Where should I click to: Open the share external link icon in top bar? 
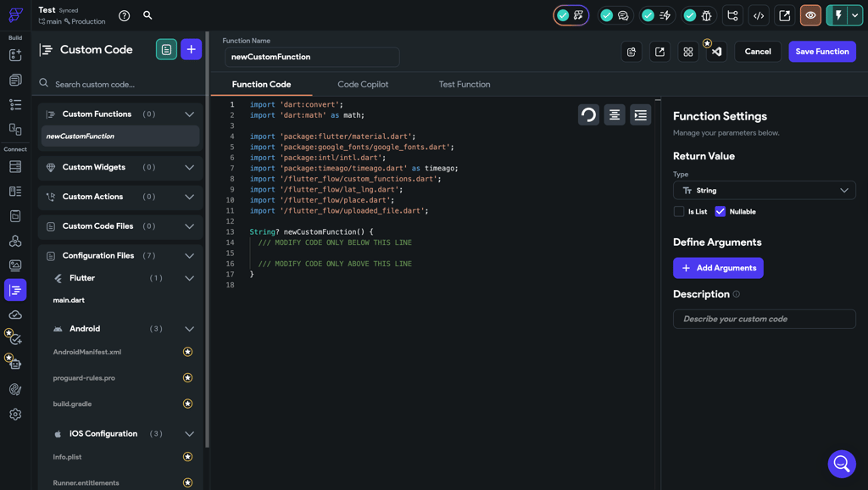pyautogui.click(x=784, y=15)
